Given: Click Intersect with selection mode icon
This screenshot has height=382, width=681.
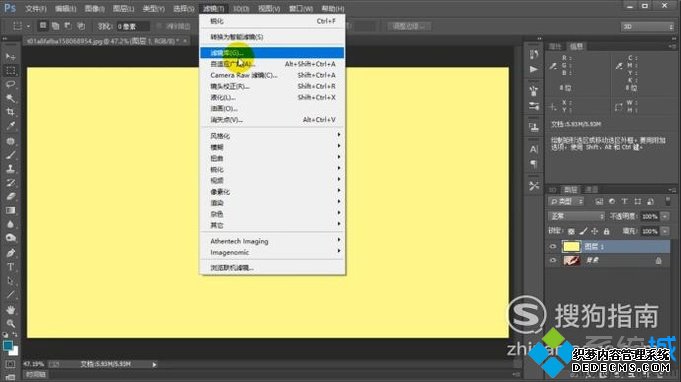Looking at the screenshot, I should tap(81, 26).
